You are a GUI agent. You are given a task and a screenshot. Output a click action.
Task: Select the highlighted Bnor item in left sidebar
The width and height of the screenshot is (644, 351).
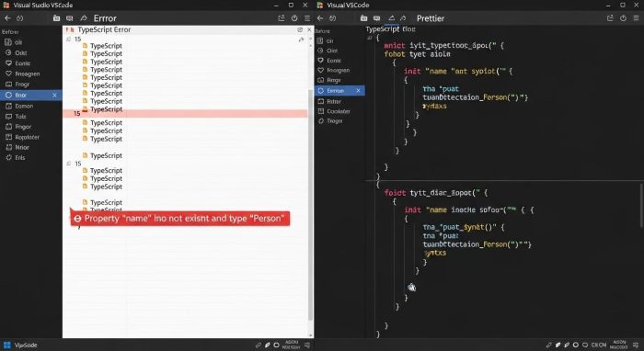(x=30, y=96)
